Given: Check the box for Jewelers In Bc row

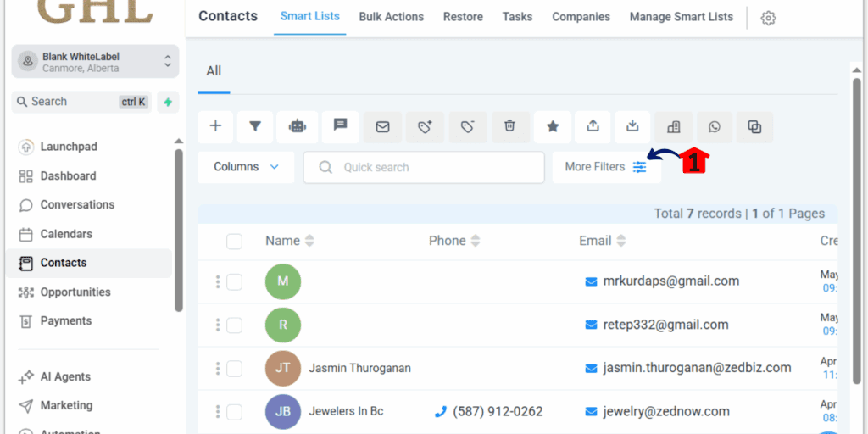Looking at the screenshot, I should (234, 413).
